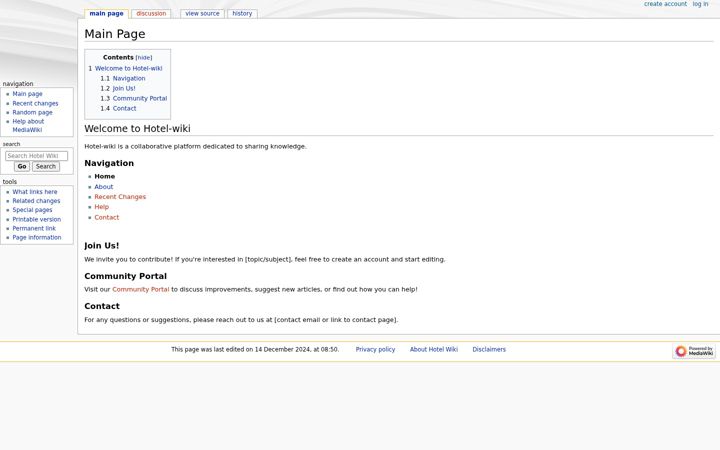Click the Go button
This screenshot has width=720, height=450.
point(22,167)
